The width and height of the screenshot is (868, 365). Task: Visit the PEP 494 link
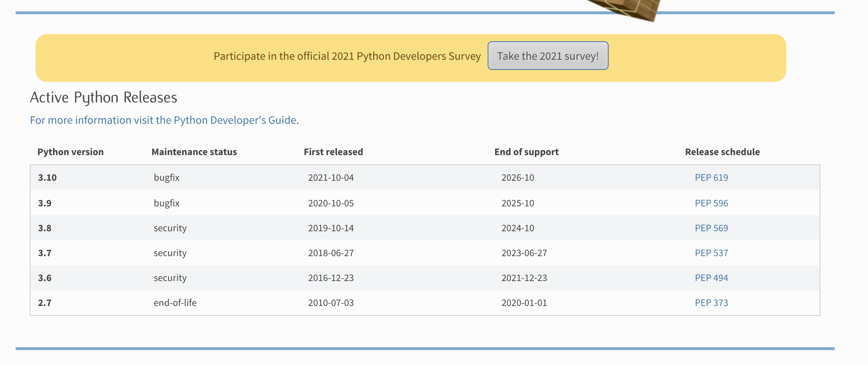coord(711,278)
